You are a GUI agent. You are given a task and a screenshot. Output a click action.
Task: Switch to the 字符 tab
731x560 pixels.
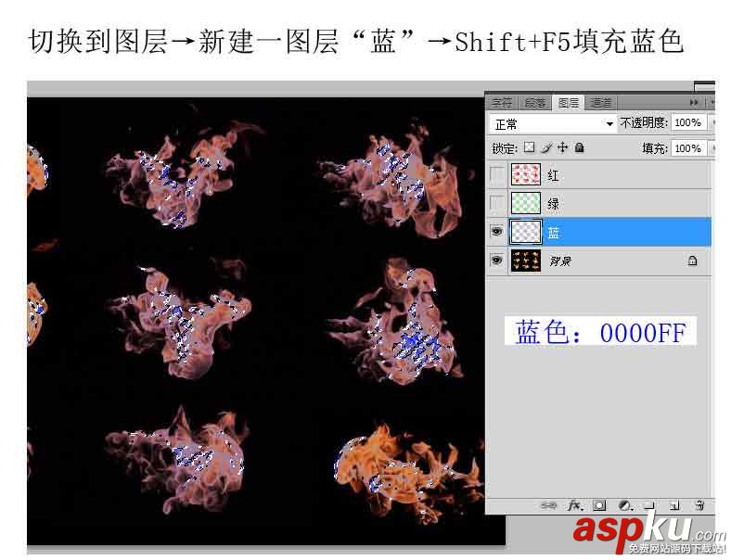click(x=502, y=103)
